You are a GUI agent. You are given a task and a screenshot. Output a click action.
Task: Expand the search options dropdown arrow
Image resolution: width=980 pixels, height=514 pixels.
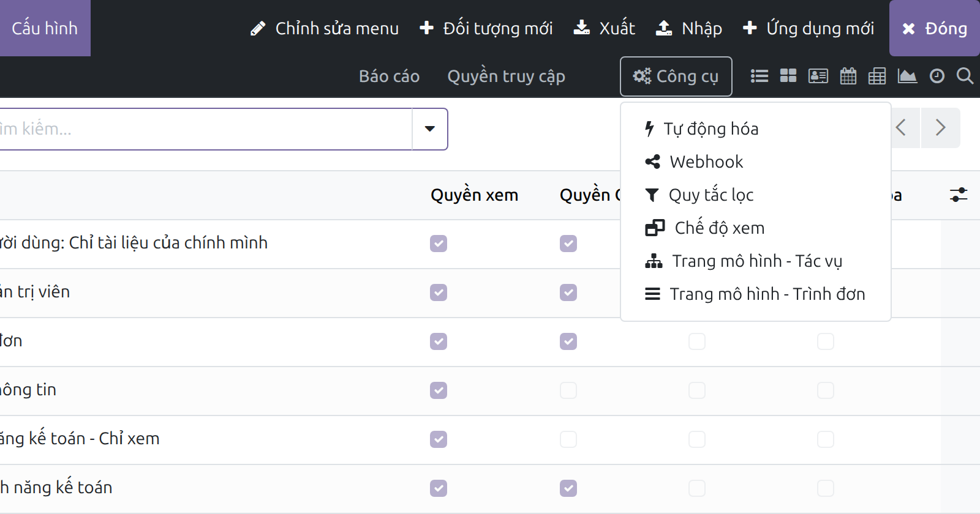[x=430, y=129]
